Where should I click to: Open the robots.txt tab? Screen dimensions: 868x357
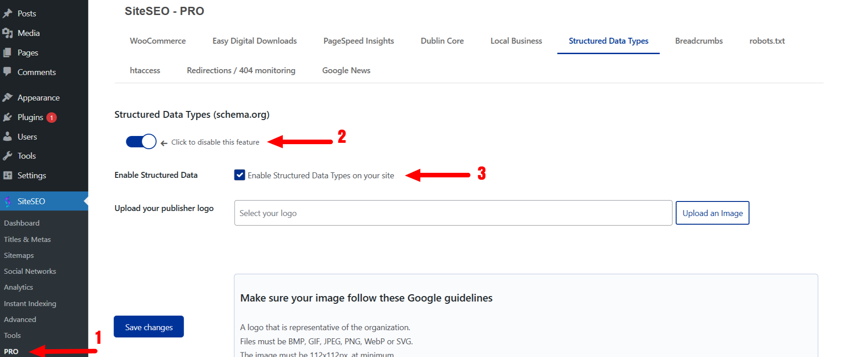coord(767,41)
